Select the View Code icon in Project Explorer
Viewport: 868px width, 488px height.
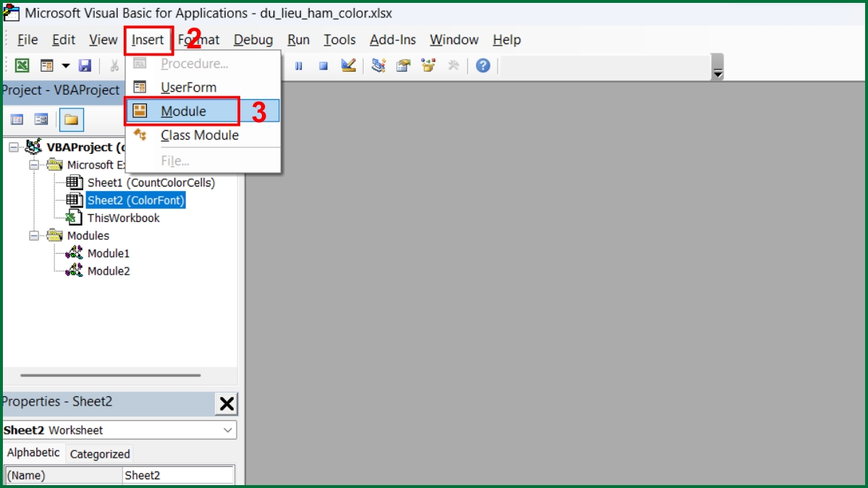(x=17, y=119)
